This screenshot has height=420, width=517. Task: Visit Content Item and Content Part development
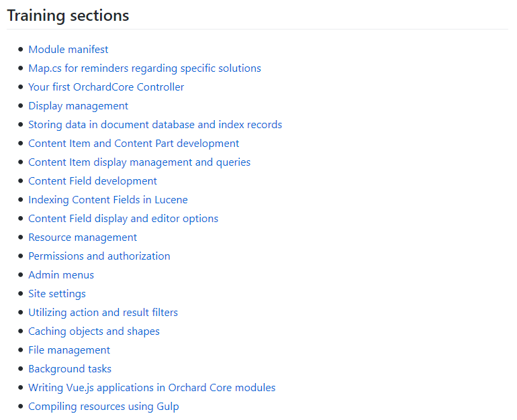134,144
